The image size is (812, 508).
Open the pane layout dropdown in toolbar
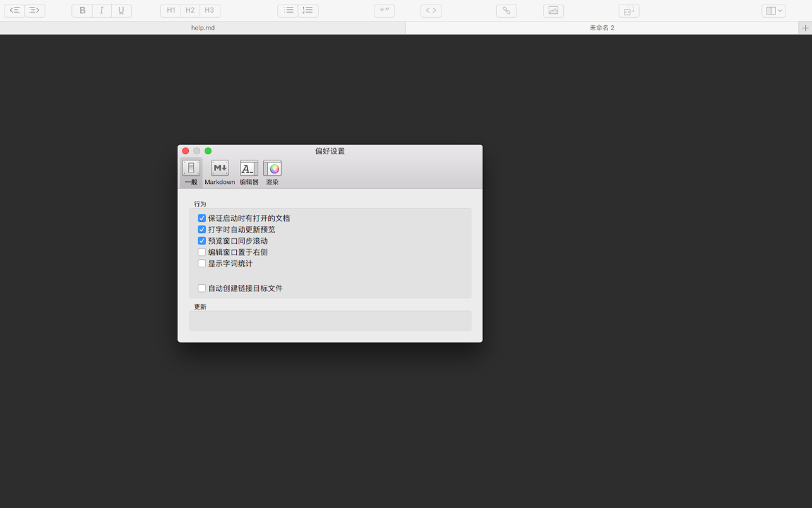[773, 10]
